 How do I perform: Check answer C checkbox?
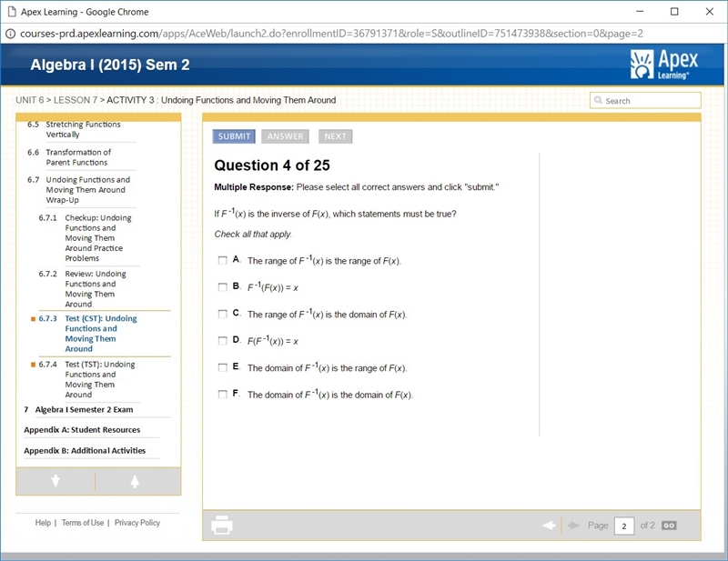222,314
